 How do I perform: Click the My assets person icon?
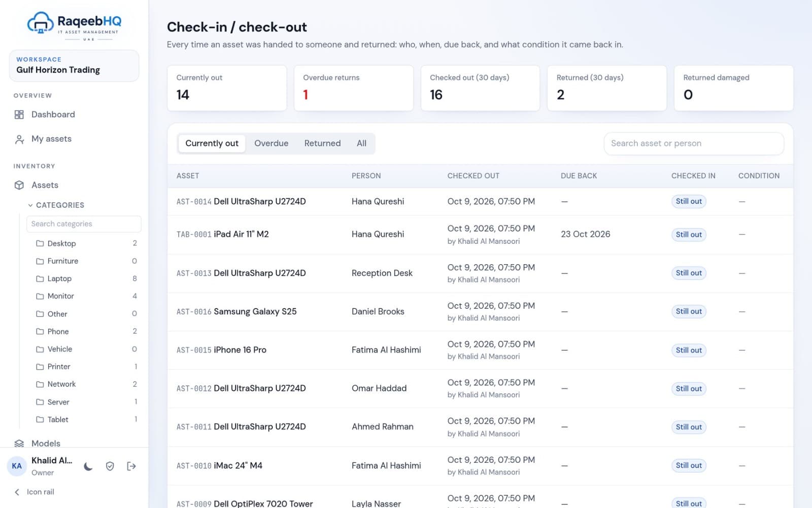19,139
